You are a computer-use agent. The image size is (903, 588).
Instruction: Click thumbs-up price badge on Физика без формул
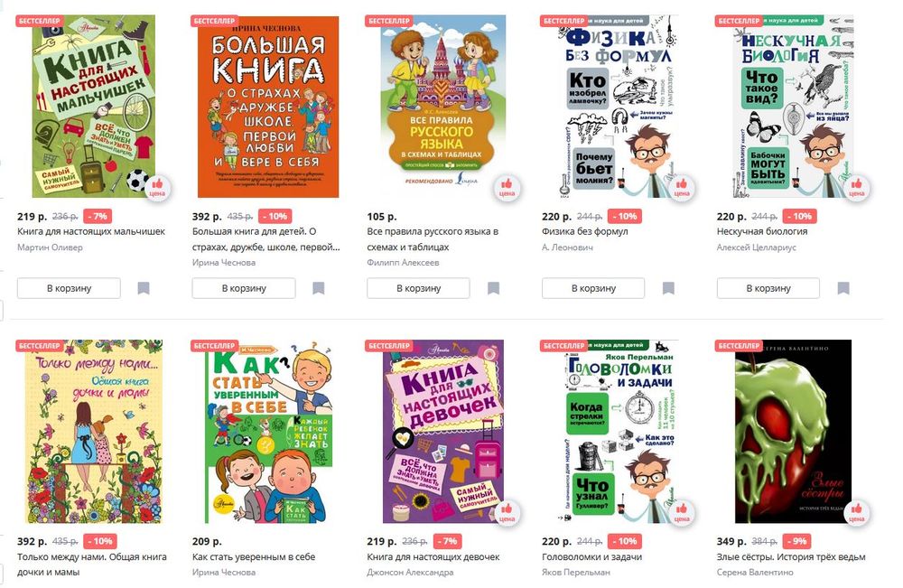pos(682,188)
